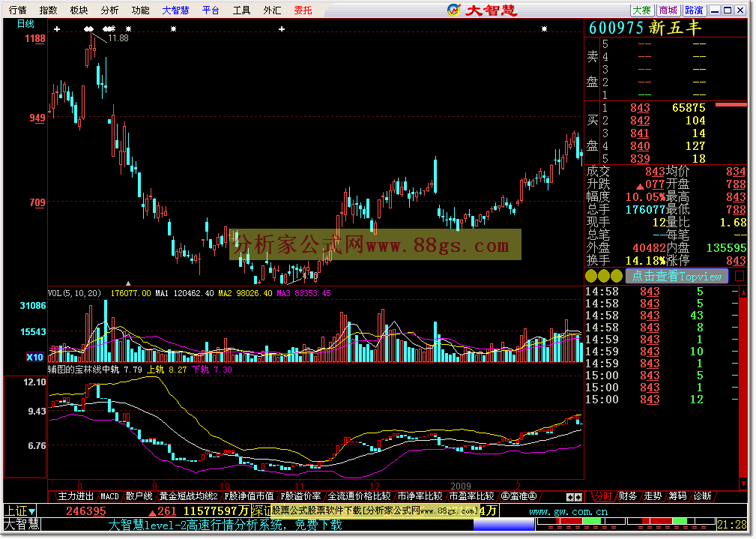Click the scroll-down arrow of trade list
Viewport: 756px width, 539px height.
743,484
